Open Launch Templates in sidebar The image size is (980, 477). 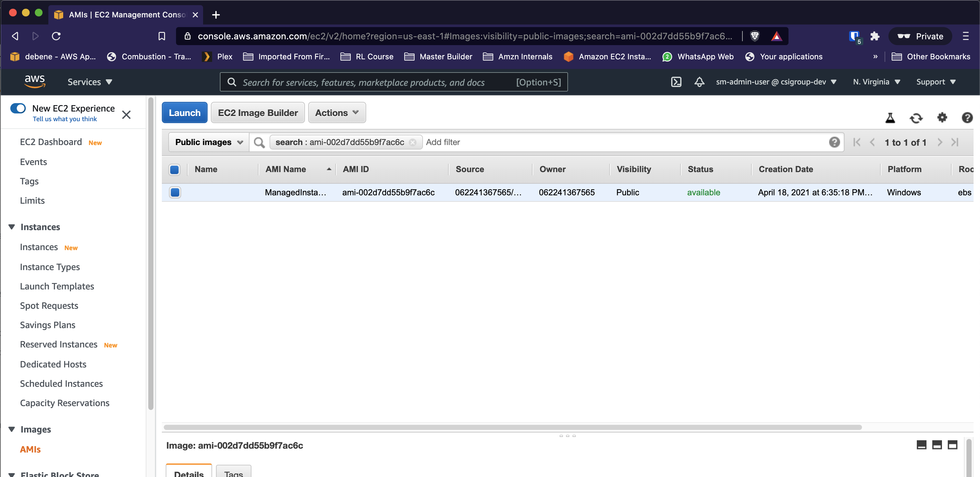tap(57, 287)
